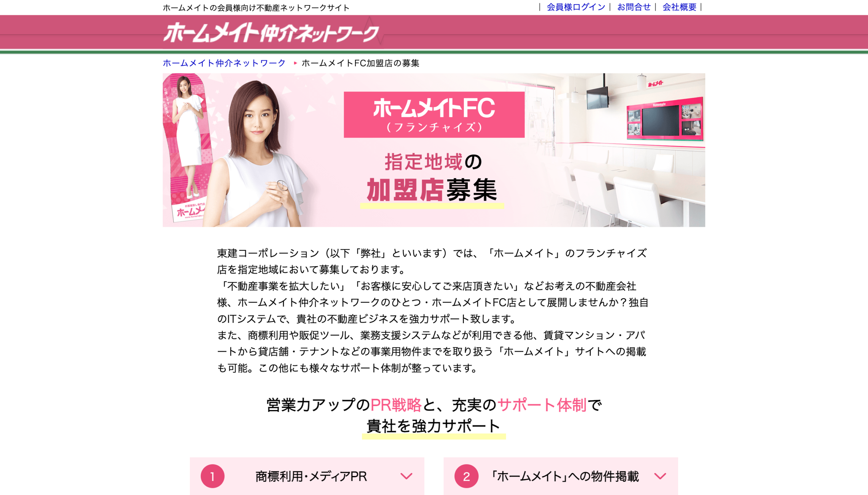Image resolution: width=868 pixels, height=495 pixels.
Task: Click the ホームメイトFC pink banner title box
Action: tap(434, 115)
